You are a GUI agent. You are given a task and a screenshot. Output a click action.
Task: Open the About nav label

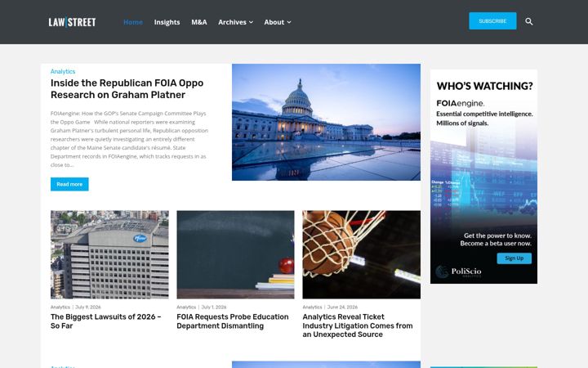[x=274, y=22]
